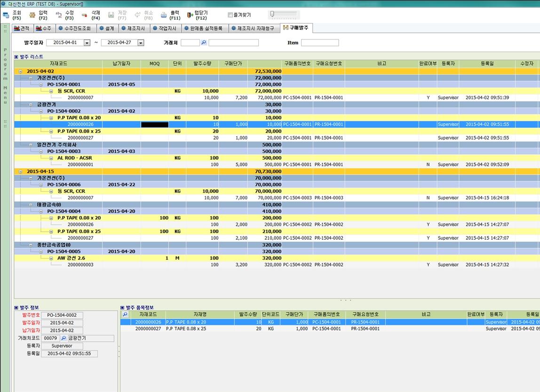Screen dimensions: 540x392
Task: Click the Item filter input field
Action: pyautogui.click(x=319, y=43)
